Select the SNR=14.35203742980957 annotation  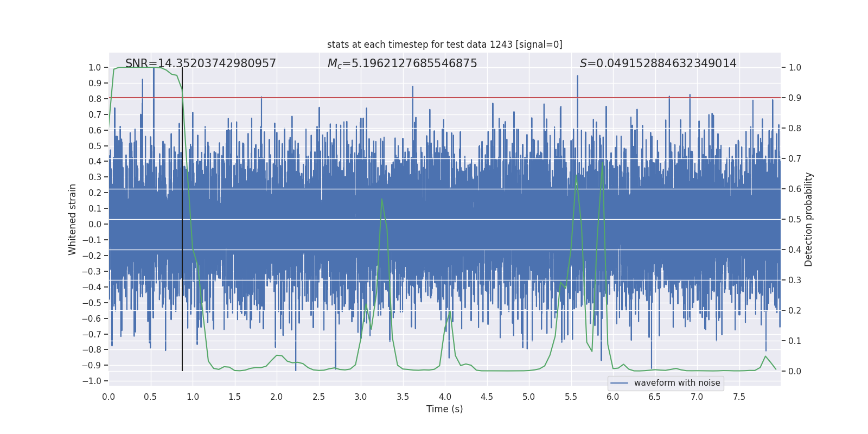click(x=201, y=63)
